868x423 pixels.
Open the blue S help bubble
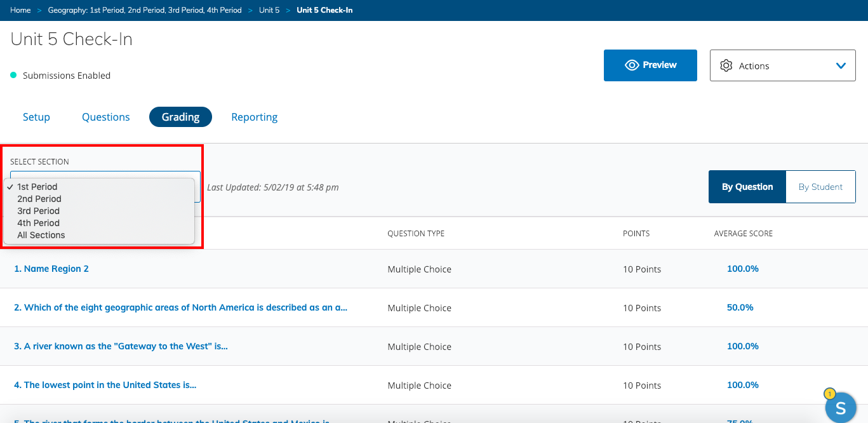point(840,407)
